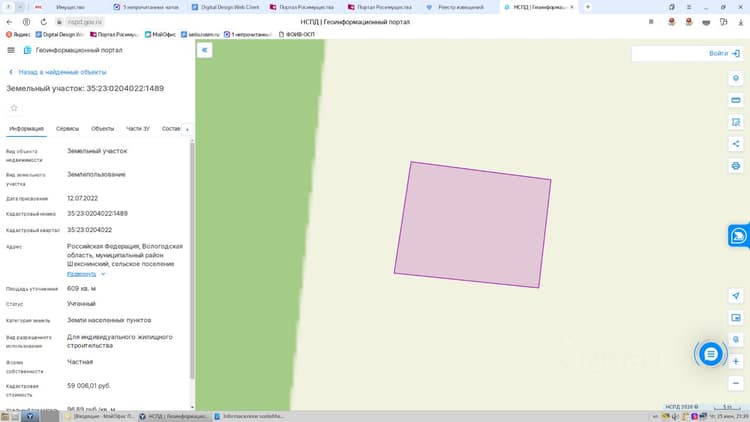Toggle the mini-map overview button
This screenshot has width=750, height=422.
click(x=736, y=318)
